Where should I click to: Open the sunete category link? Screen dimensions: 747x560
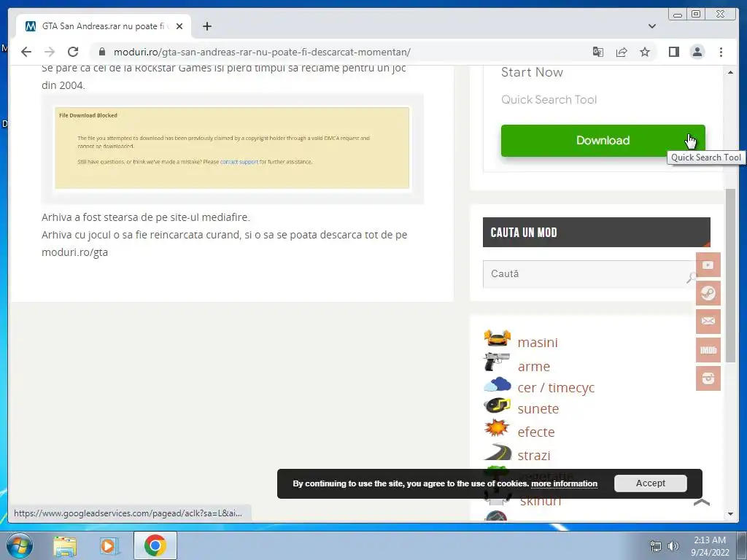(x=538, y=408)
